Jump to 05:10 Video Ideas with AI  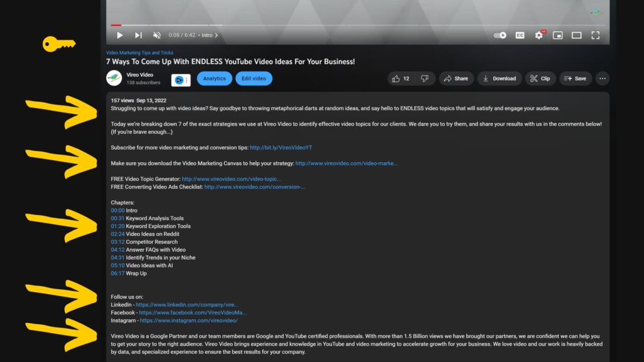[118, 265]
